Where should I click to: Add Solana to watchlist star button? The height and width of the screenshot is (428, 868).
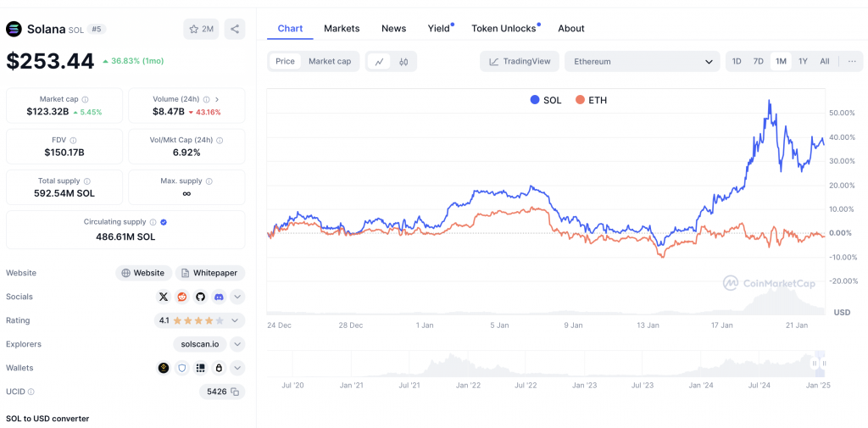click(x=202, y=29)
